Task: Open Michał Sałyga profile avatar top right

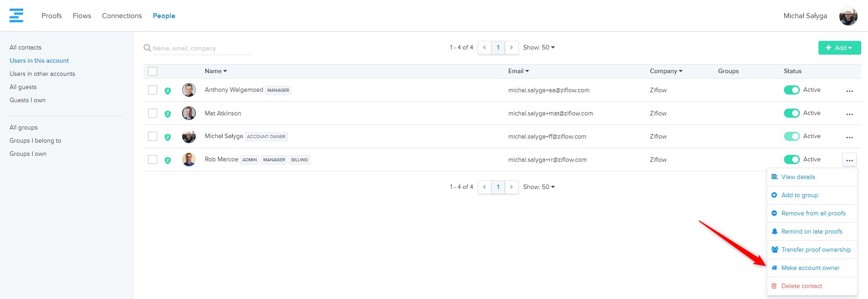Action: pos(848,16)
